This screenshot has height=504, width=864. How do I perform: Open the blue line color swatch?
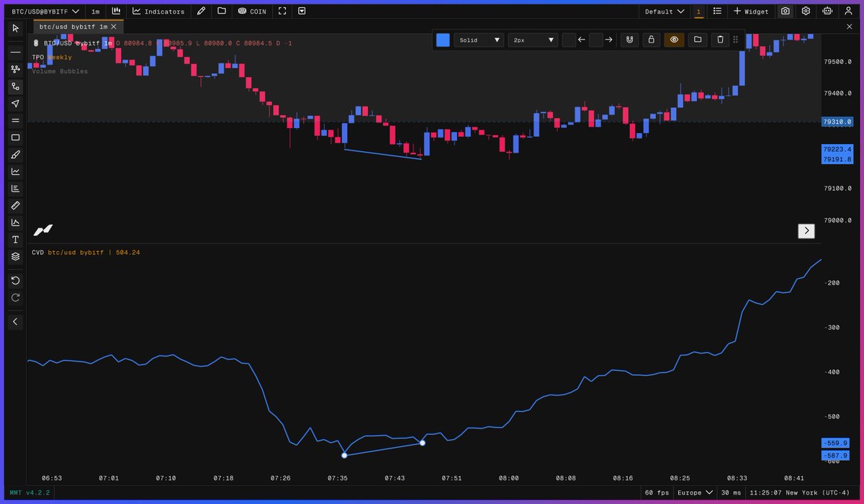click(443, 40)
